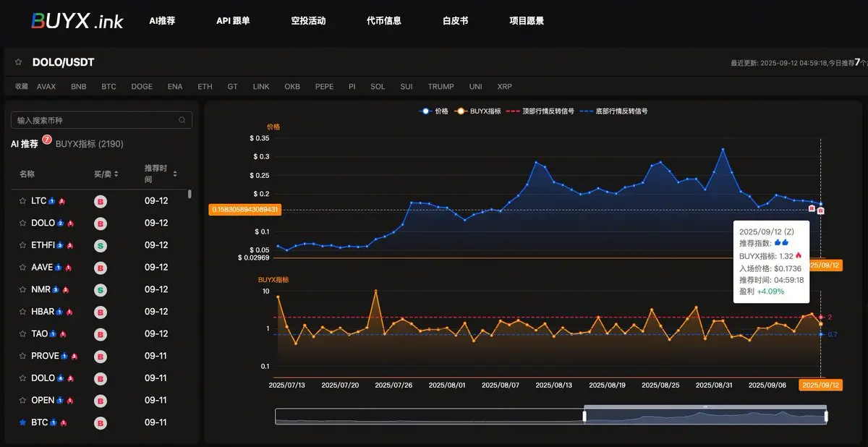Toggle the 底部行情反转信号 legend line
This screenshot has height=447, width=868.
tap(613, 111)
